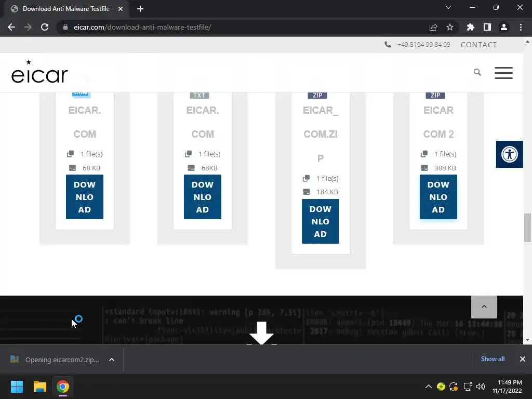Screen dimensions: 532x399
Task: Click the scrollbar up arrow
Action: click(x=527, y=42)
